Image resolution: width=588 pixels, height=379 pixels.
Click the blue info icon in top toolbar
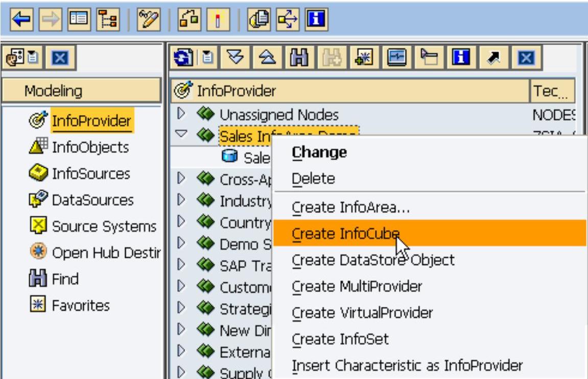[x=316, y=21]
